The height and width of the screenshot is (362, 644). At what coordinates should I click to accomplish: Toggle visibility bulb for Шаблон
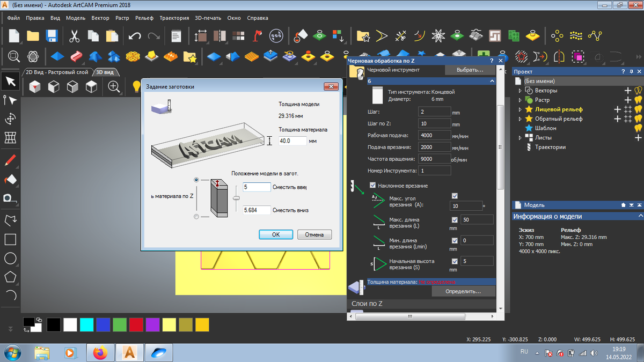tap(638, 128)
